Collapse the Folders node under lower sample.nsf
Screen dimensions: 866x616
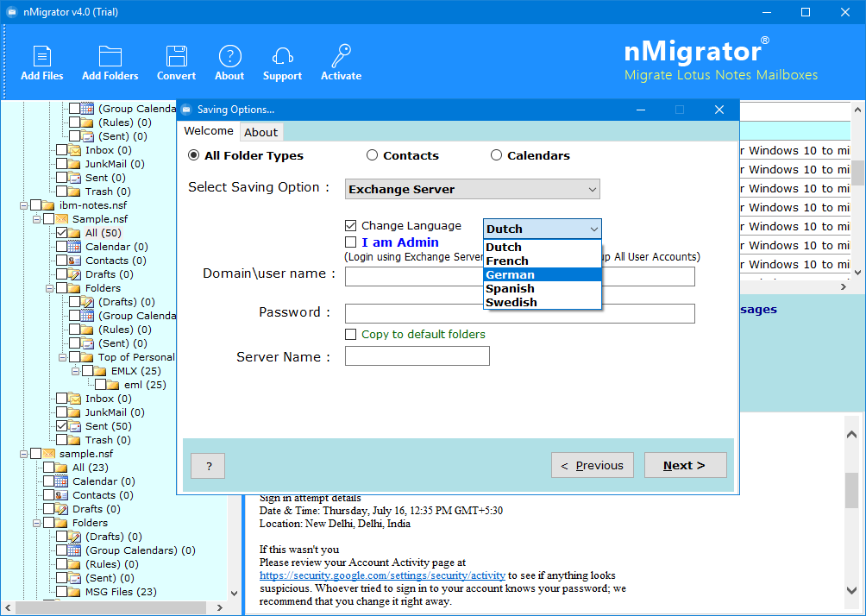(36, 523)
